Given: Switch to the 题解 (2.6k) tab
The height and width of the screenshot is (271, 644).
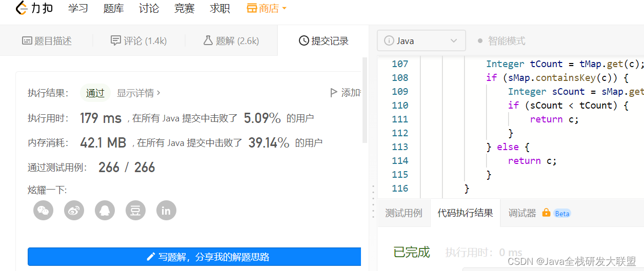Looking at the screenshot, I should coord(231,41).
